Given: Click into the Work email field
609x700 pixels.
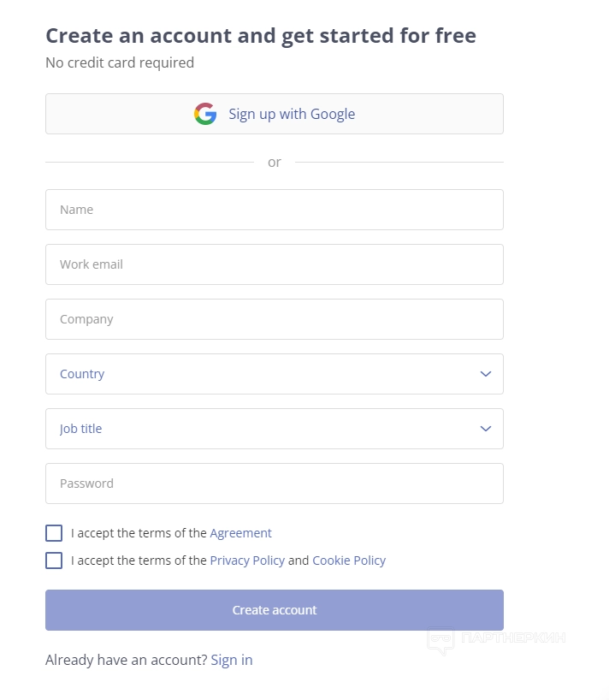Looking at the screenshot, I should coord(274,264).
